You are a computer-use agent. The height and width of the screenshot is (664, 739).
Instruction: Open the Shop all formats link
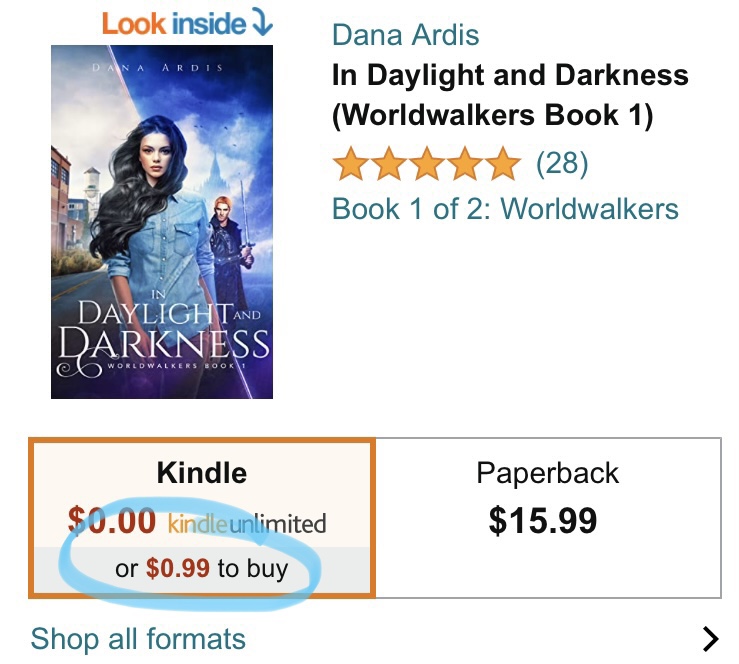[x=138, y=638]
